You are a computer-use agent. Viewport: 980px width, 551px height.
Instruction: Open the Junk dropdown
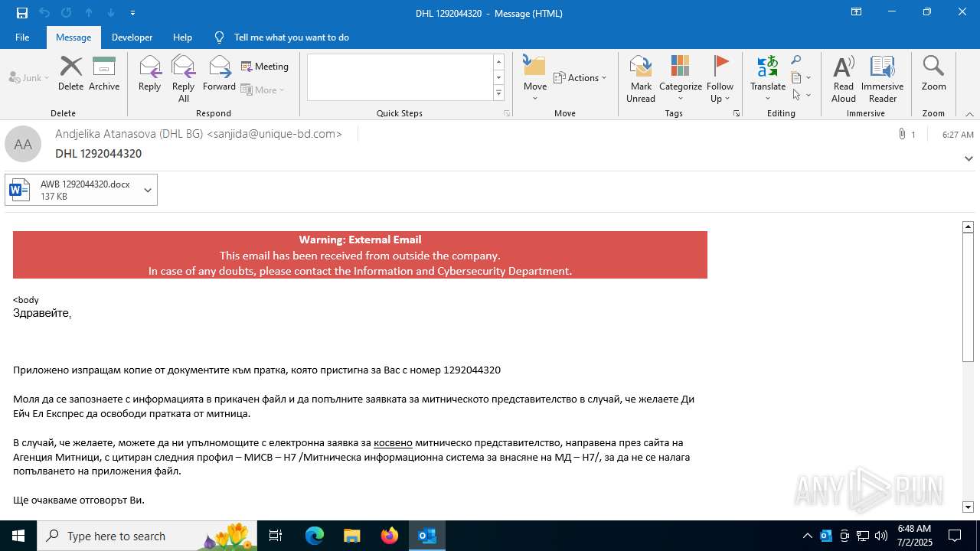(x=29, y=77)
